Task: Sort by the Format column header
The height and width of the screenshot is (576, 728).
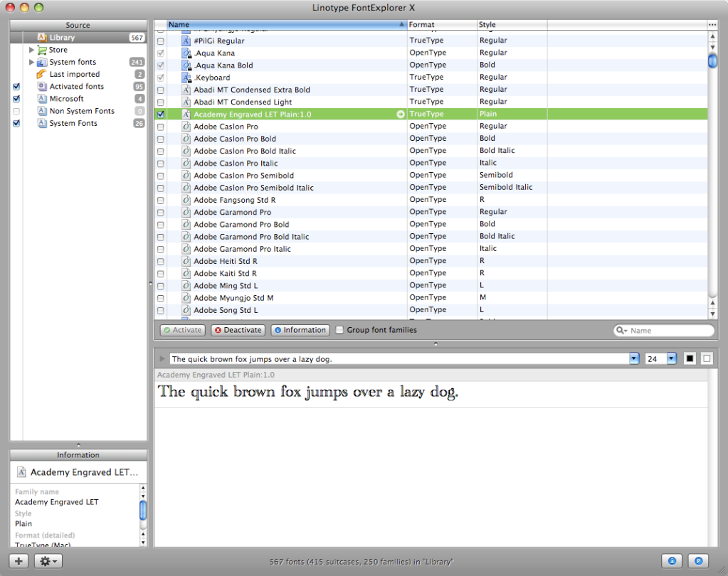Action: pyautogui.click(x=442, y=25)
